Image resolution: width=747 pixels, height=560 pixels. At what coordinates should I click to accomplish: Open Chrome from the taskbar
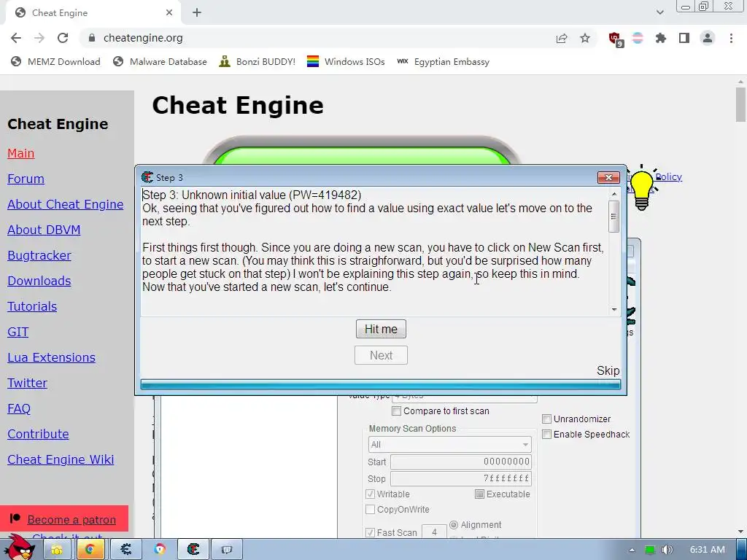tap(90, 550)
